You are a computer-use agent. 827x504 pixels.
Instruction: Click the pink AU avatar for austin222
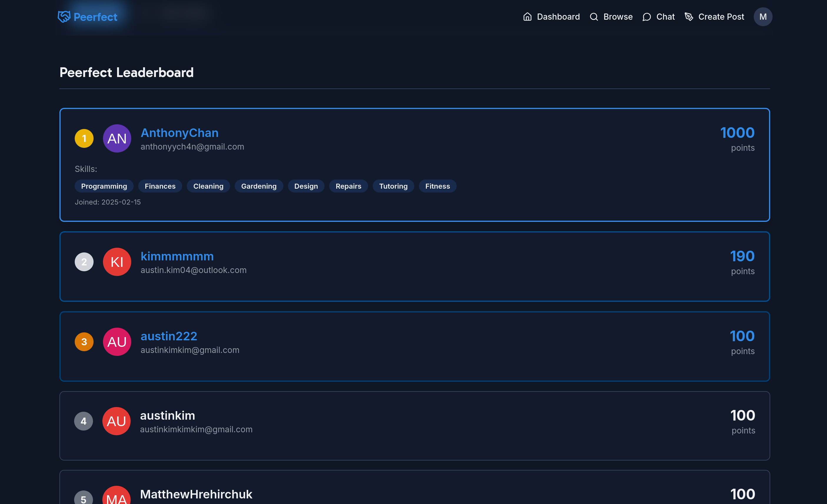117,342
